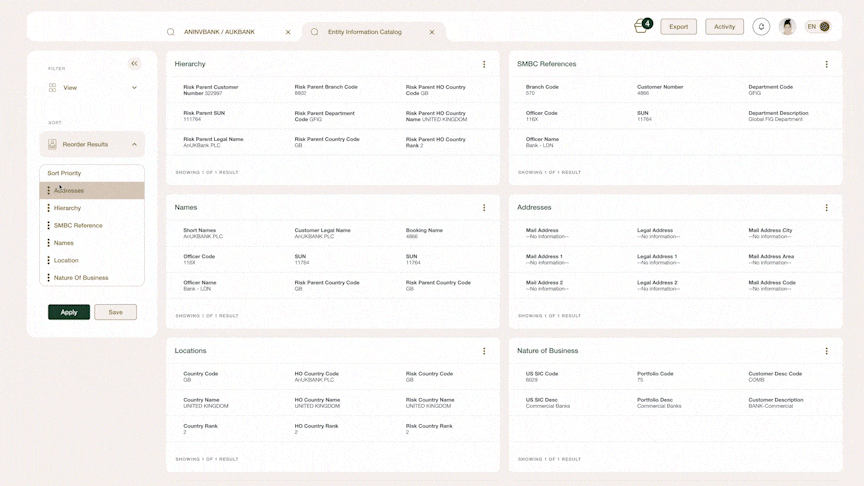
Task: Collapse the Reorder Results section
Action: [x=134, y=144]
